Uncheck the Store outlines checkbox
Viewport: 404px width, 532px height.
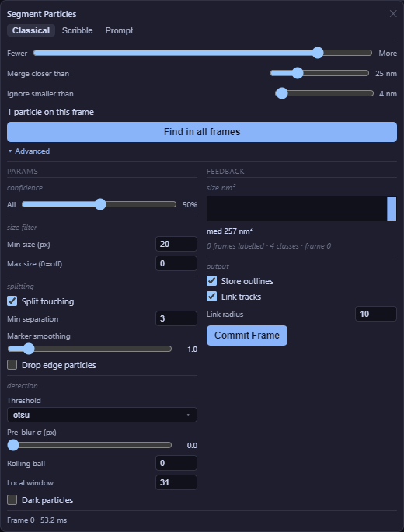(x=212, y=281)
